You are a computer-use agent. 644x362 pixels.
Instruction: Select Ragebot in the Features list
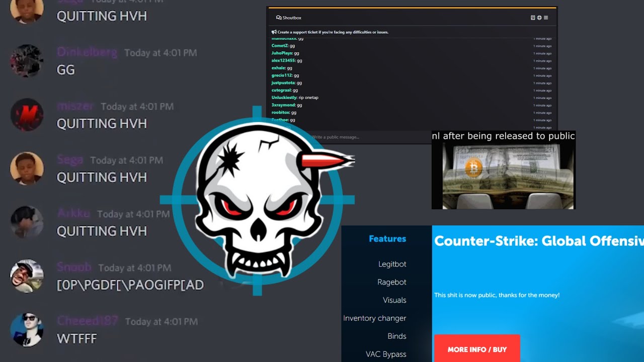tap(391, 282)
